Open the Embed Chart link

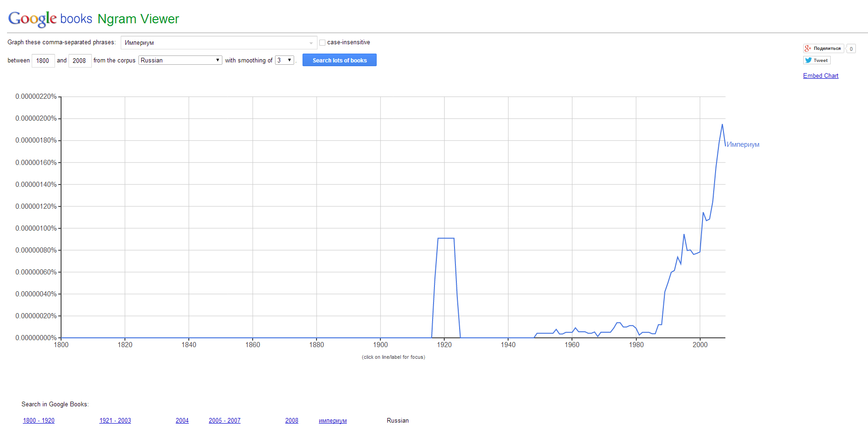(x=820, y=75)
